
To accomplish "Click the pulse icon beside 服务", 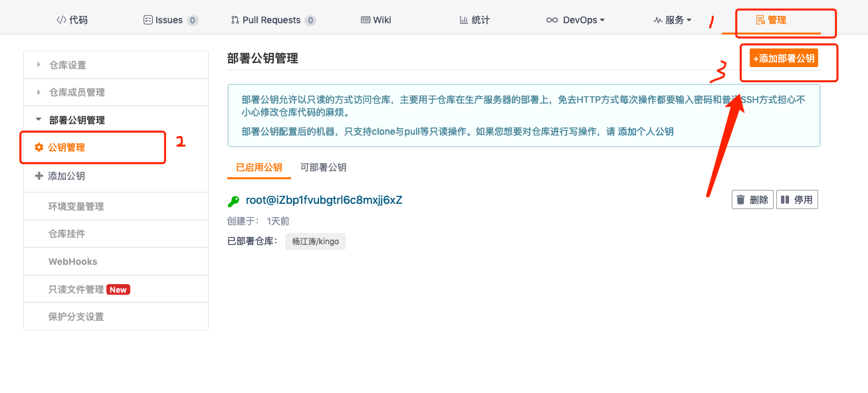I will point(658,20).
